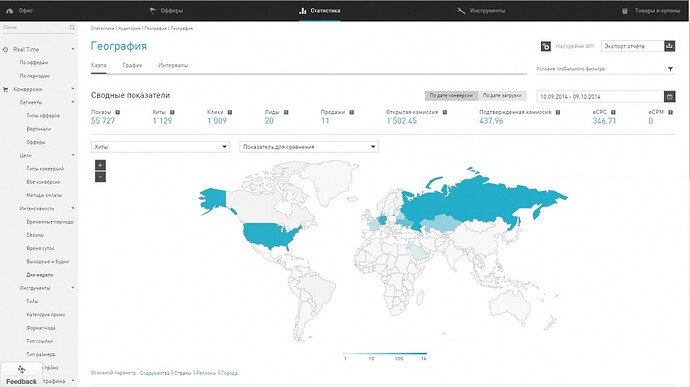Toggle the По дате загрузки option

pyautogui.click(x=502, y=96)
